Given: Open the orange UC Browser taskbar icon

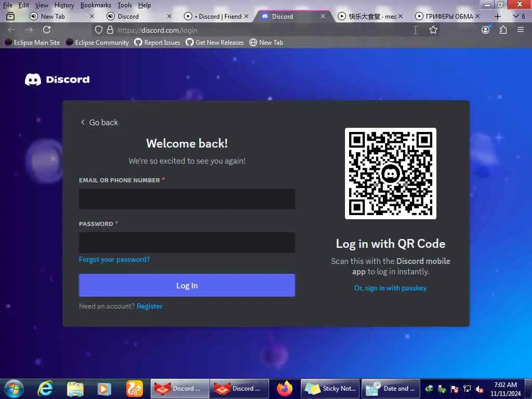Looking at the screenshot, I should point(135,389).
